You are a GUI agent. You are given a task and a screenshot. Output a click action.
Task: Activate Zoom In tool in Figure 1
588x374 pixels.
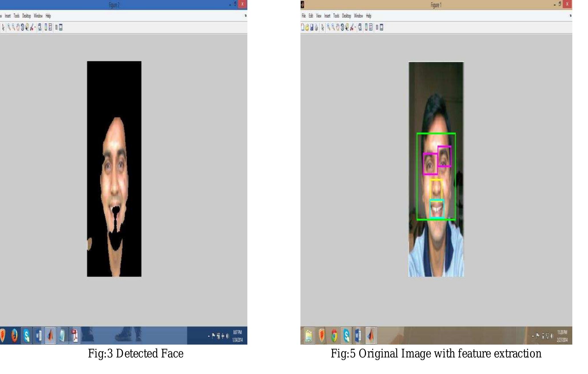(x=329, y=27)
